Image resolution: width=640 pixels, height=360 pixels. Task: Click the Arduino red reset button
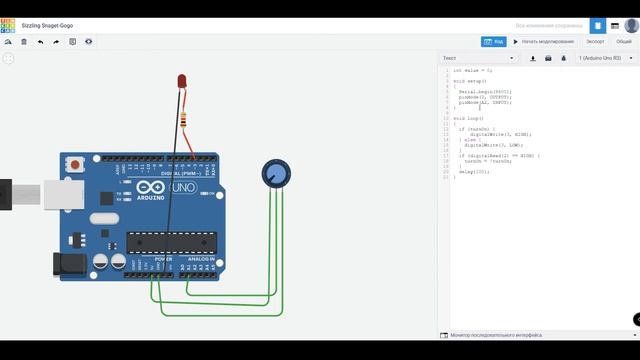[x=75, y=164]
